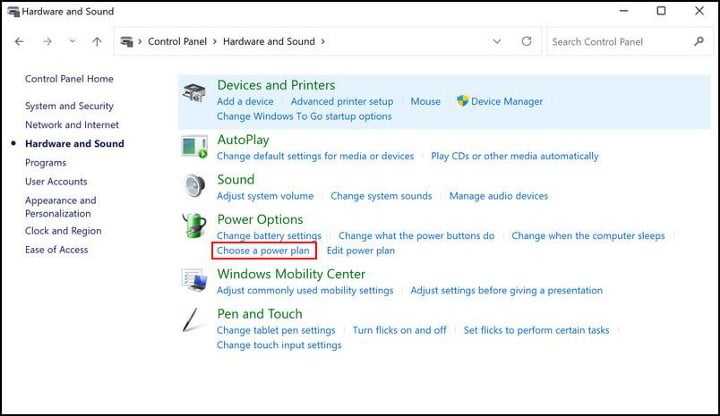This screenshot has width=720, height=416.
Task: Open the Edit power plan link
Action: click(x=360, y=251)
